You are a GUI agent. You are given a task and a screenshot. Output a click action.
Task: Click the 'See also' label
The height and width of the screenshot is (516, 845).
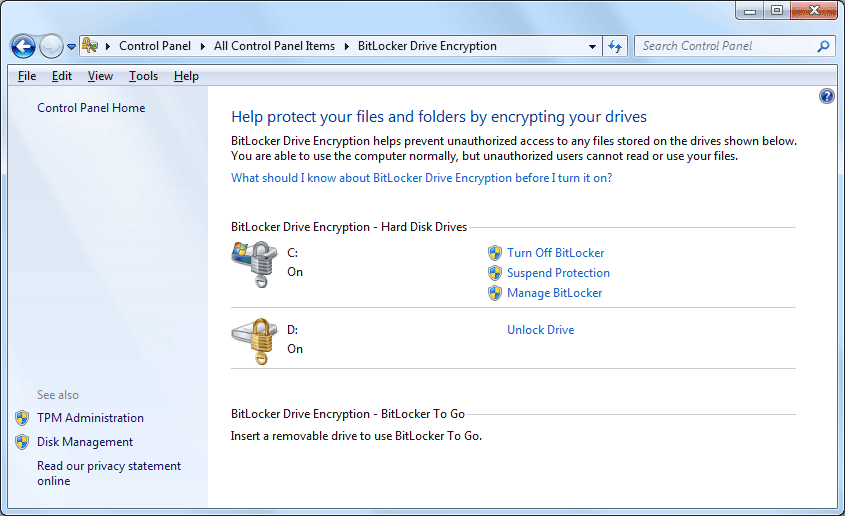point(58,395)
